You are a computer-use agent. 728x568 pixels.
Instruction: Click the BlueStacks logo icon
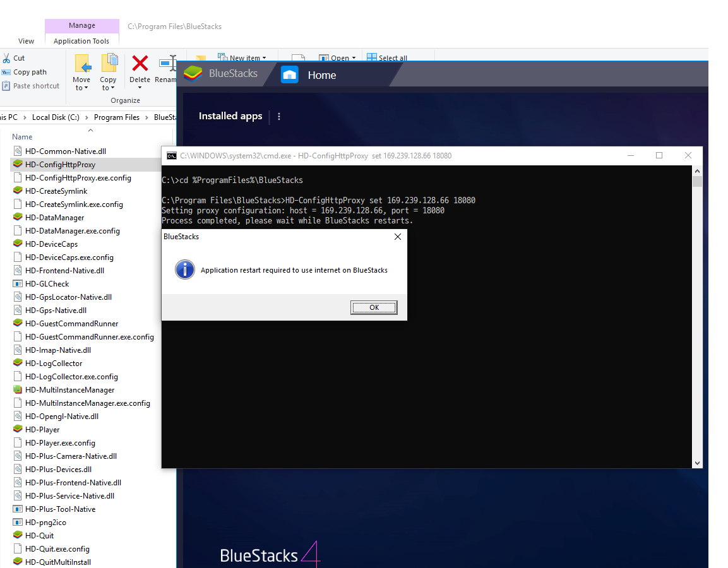[193, 74]
